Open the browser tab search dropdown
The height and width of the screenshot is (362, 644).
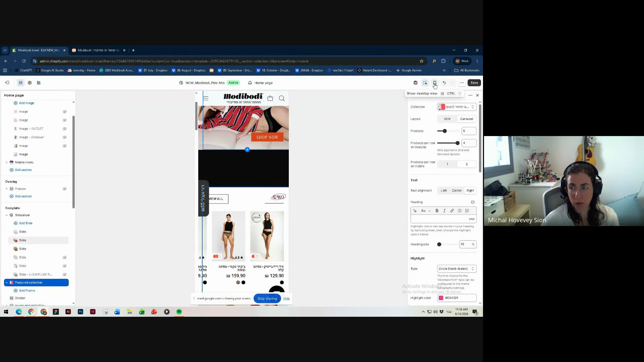point(5,50)
